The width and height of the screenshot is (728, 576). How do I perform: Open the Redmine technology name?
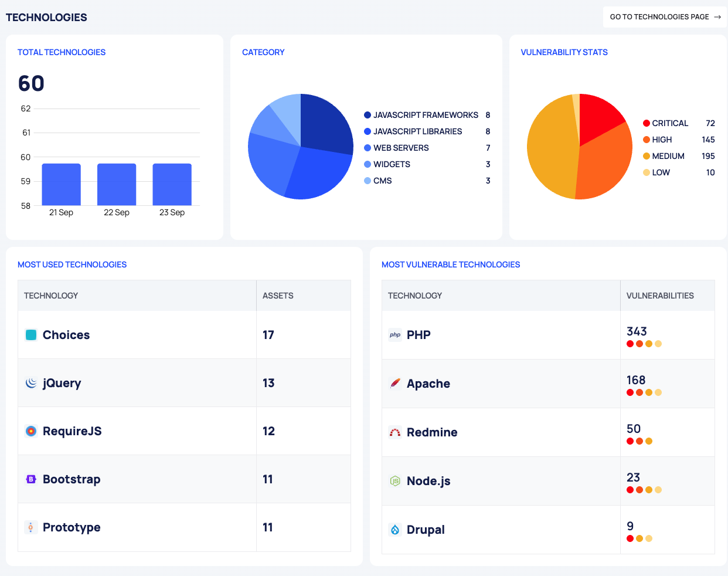(x=432, y=432)
